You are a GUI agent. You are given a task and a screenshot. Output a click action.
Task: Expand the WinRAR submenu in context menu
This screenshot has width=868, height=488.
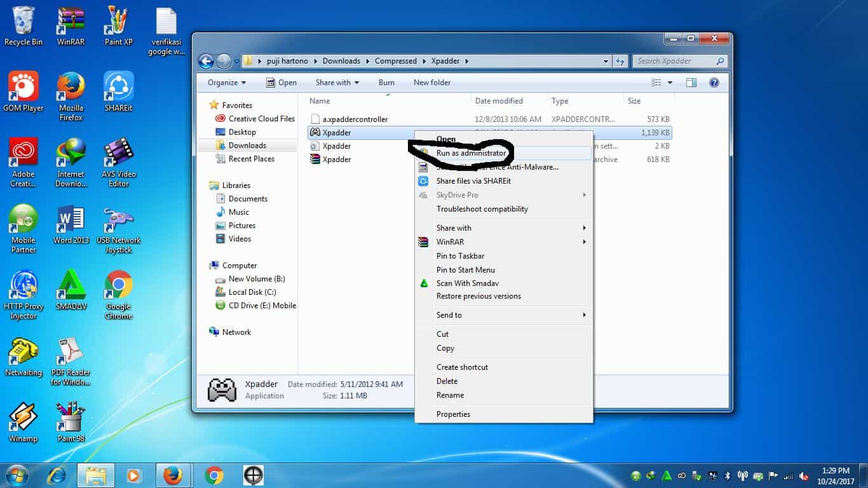[x=503, y=242]
